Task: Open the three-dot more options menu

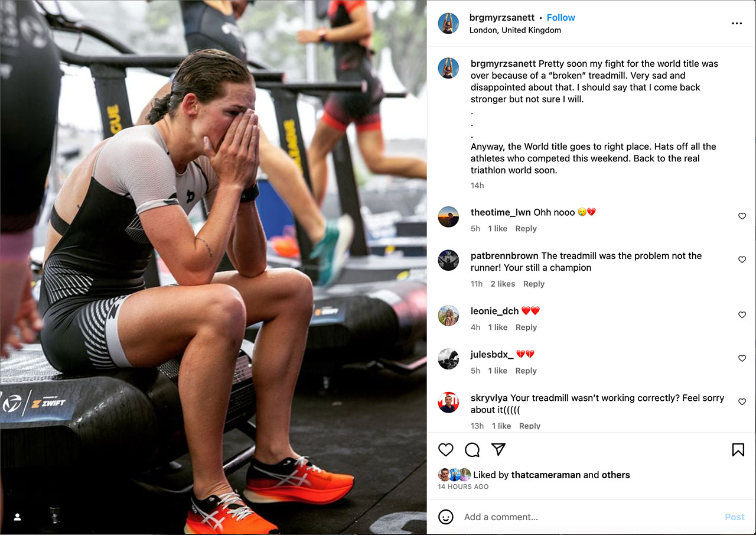Action: click(x=737, y=24)
